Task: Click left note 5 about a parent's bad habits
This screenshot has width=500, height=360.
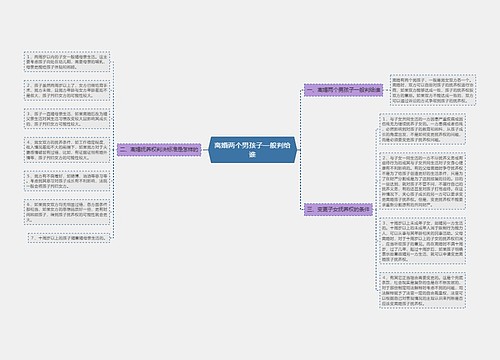Action: click(67, 181)
